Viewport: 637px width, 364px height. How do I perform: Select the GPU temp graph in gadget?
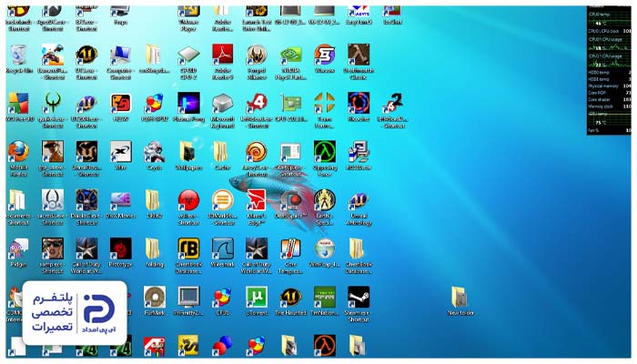(610, 119)
